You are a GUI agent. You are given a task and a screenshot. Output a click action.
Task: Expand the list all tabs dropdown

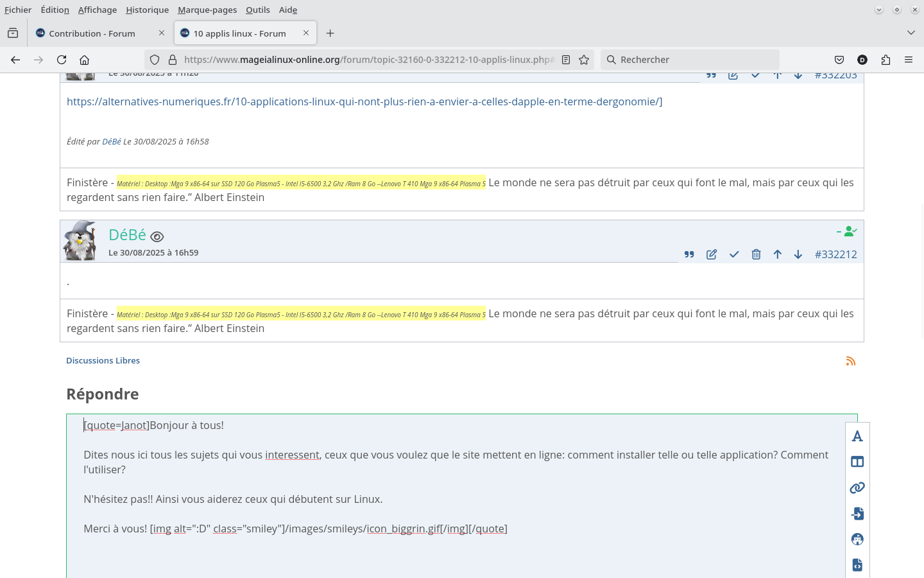click(x=911, y=33)
